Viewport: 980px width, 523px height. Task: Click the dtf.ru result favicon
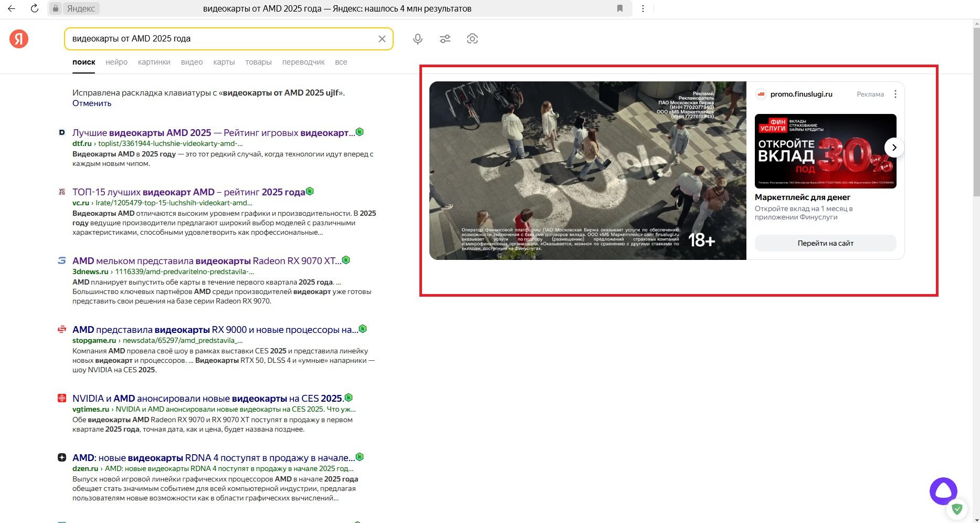click(x=62, y=132)
